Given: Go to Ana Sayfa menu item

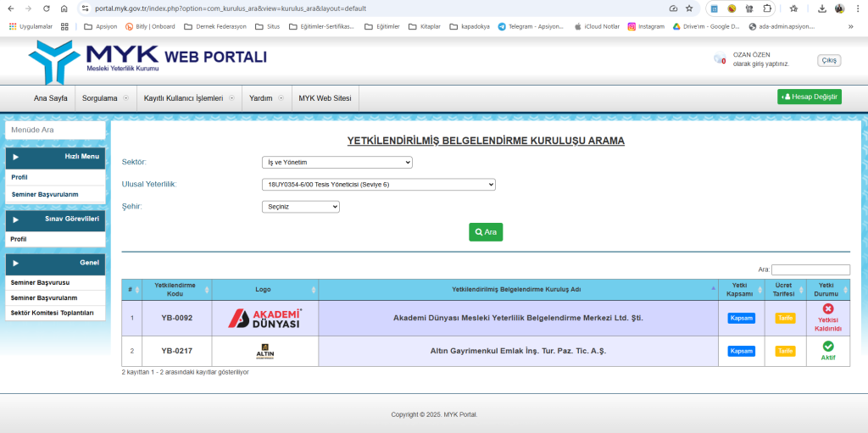Looking at the screenshot, I should tap(50, 98).
